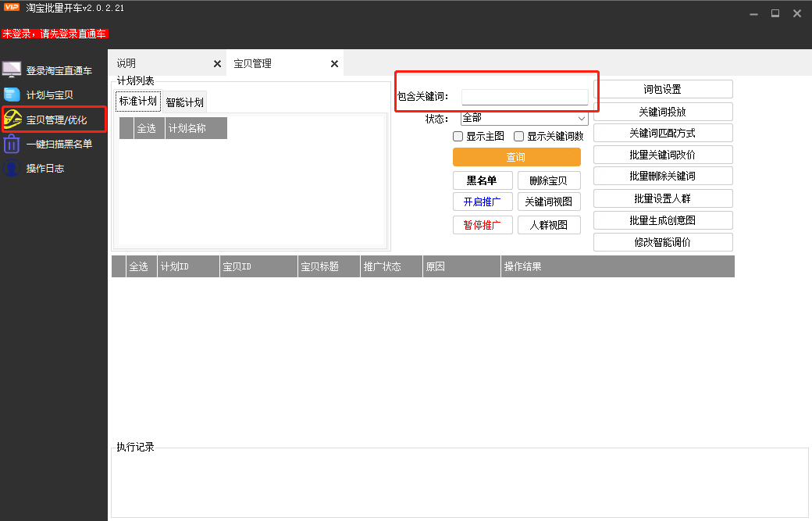Open 计划与宝贝 in the sidebar
The height and width of the screenshot is (521, 812).
50,95
